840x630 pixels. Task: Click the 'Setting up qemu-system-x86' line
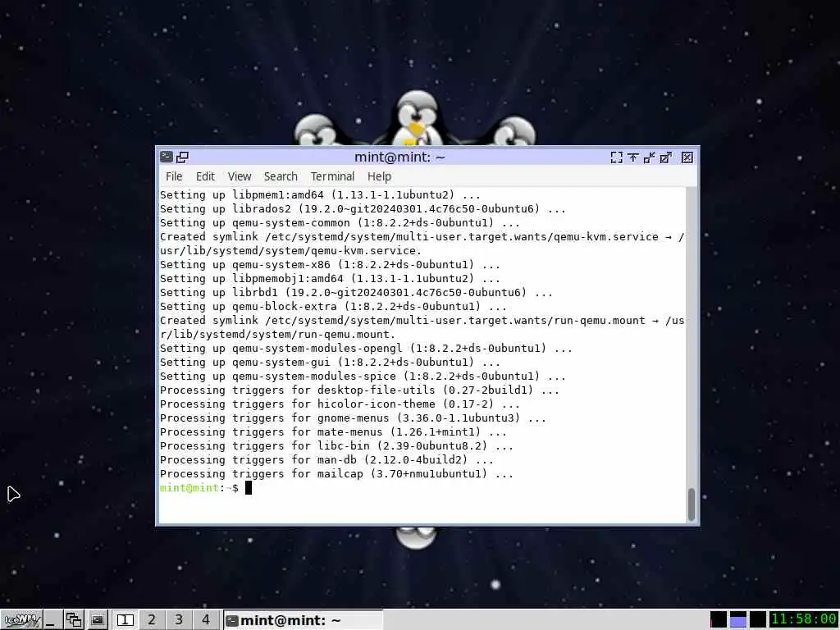330,265
